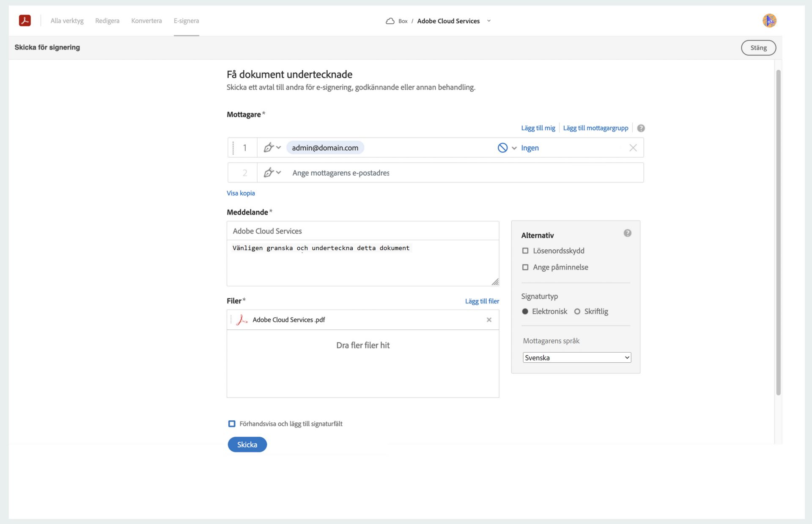
Task: Expand the recipient 2 role dropdown chevron
Action: (278, 172)
